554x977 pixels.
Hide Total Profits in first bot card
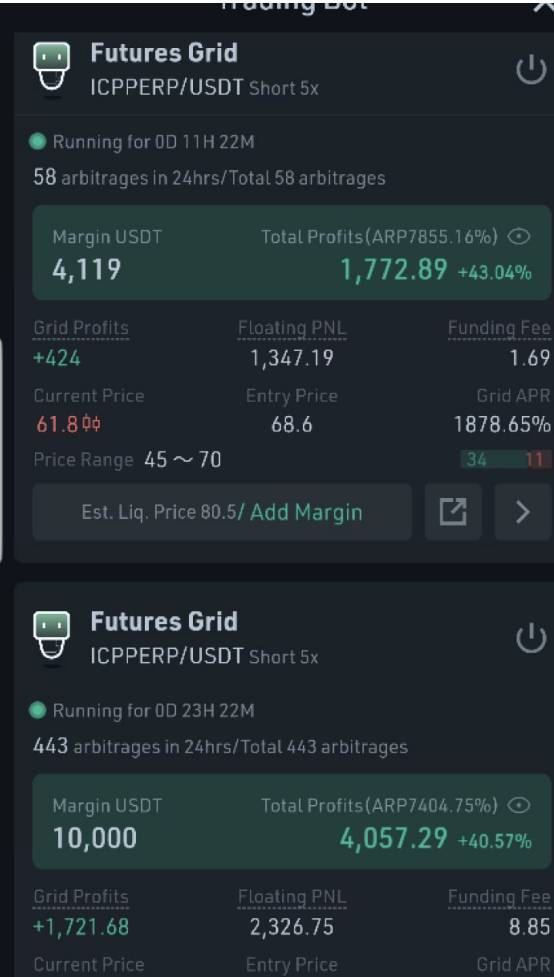point(519,237)
